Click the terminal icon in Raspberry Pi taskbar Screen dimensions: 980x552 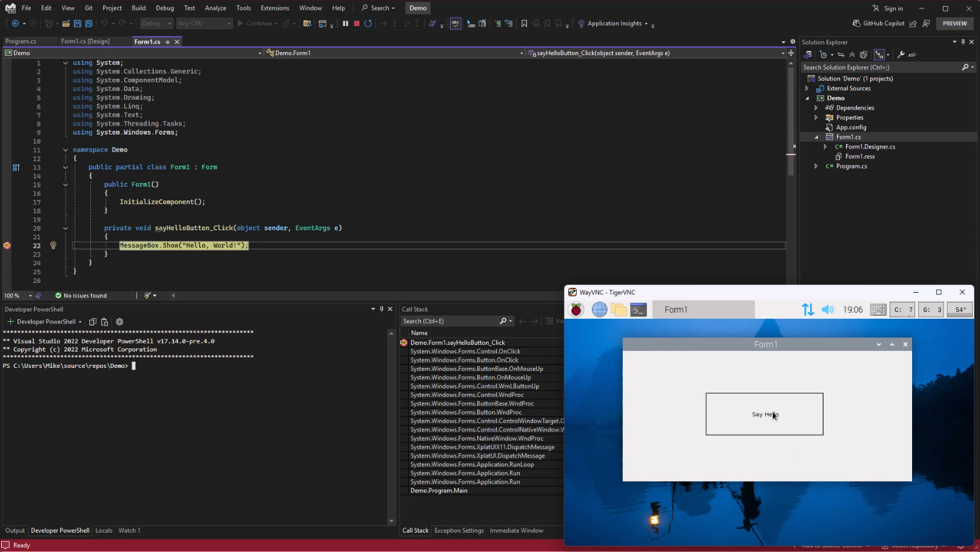click(x=639, y=310)
